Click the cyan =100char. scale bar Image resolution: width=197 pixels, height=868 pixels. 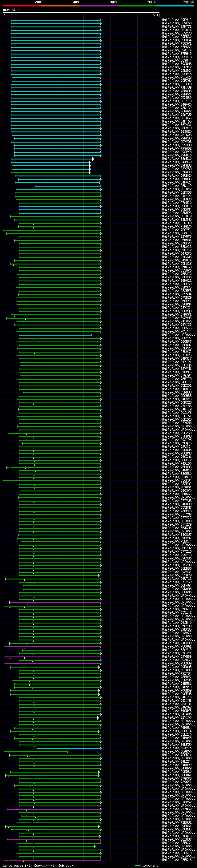tap(137, 865)
